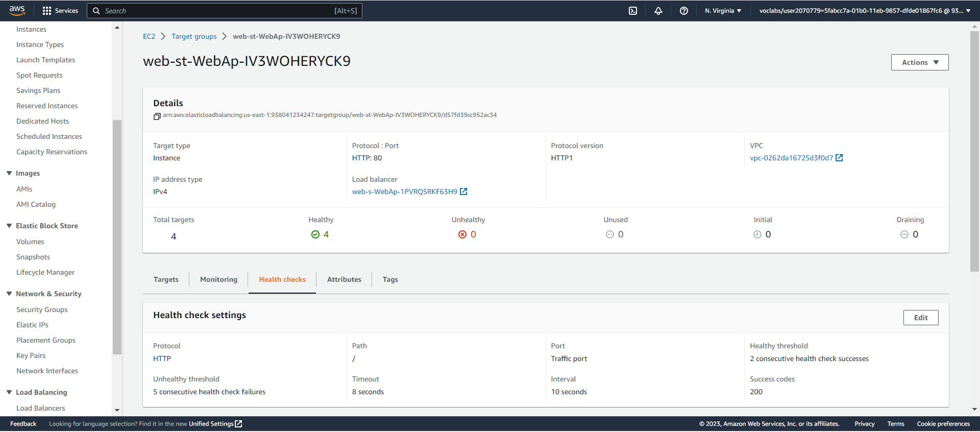Viewport: 980px width, 432px height.
Task: Switch to the Tags tab
Action: [x=390, y=279]
